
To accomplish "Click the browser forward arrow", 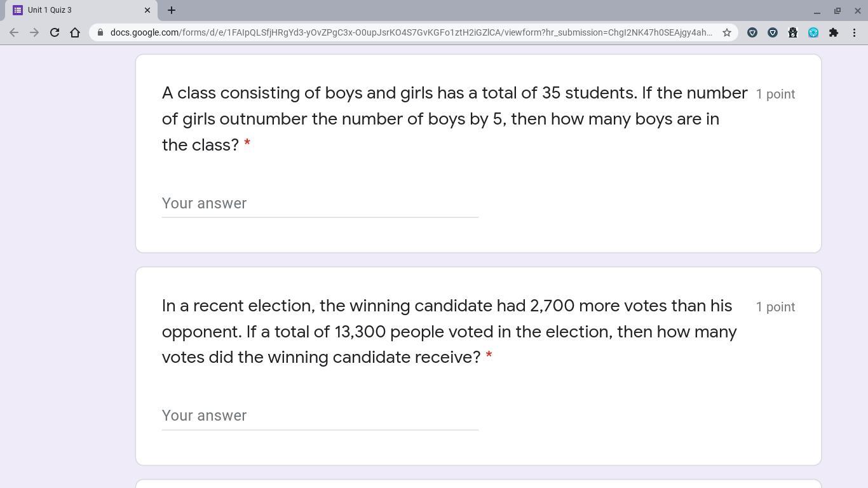I will click(34, 32).
